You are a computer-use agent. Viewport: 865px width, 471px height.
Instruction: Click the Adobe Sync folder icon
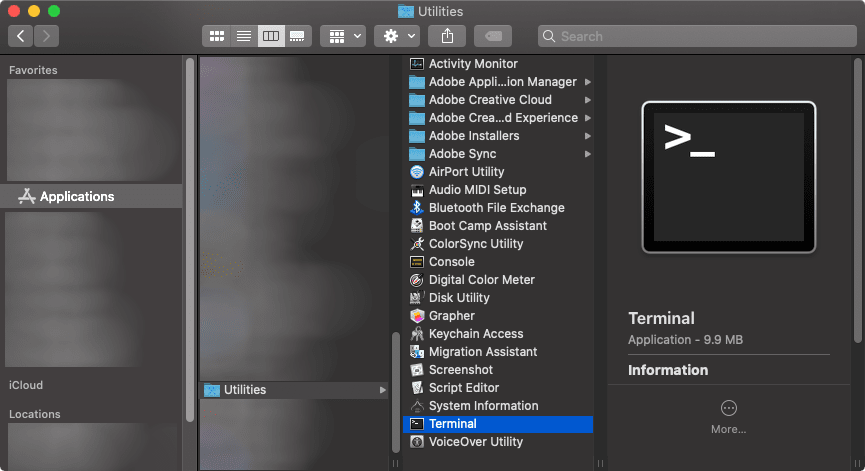point(417,154)
